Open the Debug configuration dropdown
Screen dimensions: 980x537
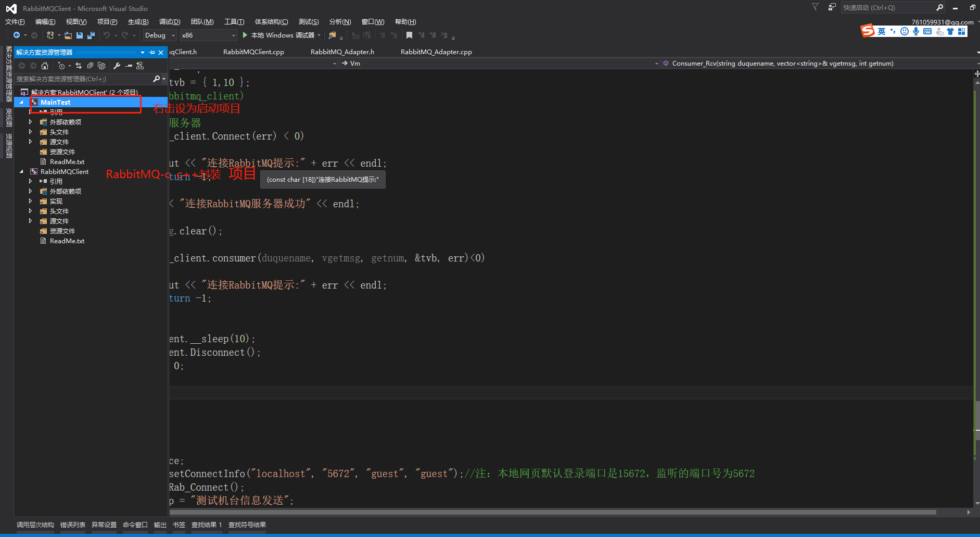pos(160,35)
